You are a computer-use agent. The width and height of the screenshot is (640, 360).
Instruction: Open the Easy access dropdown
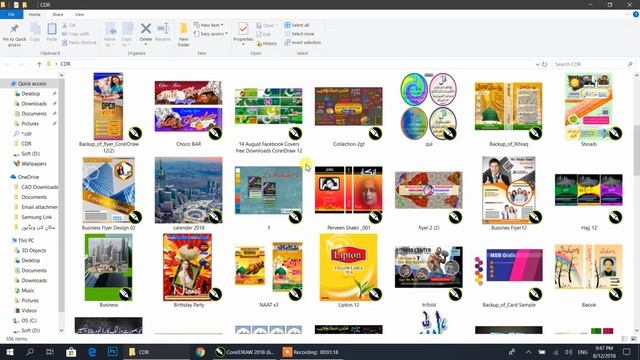[x=211, y=34]
